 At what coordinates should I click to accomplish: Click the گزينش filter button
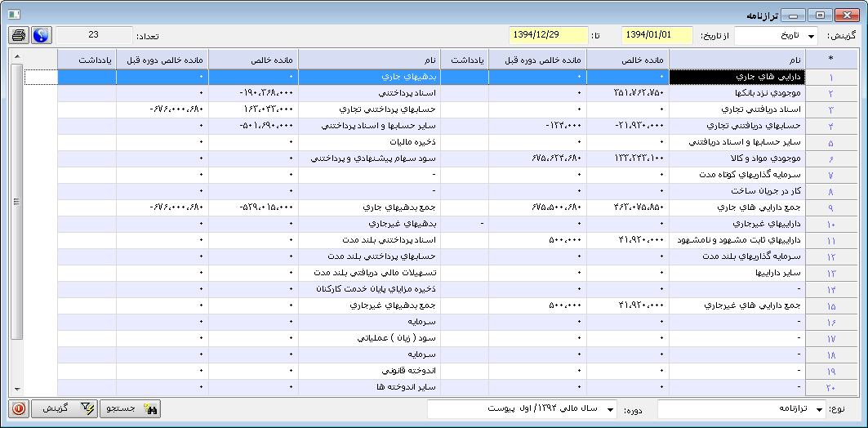click(65, 408)
